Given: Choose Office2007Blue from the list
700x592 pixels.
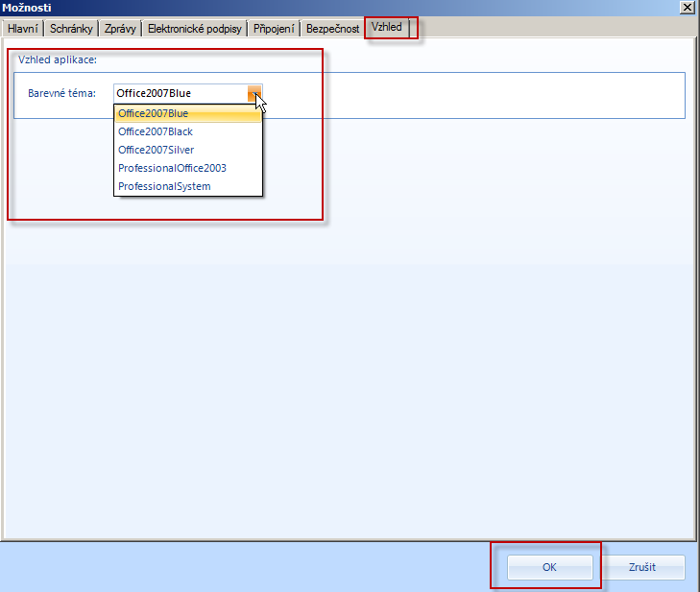Looking at the screenshot, I should coord(188,113).
